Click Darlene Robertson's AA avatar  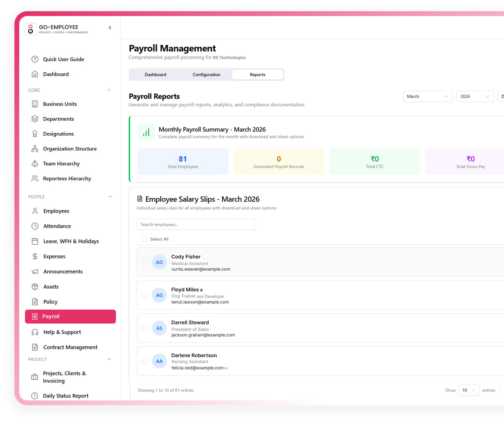coord(159,361)
